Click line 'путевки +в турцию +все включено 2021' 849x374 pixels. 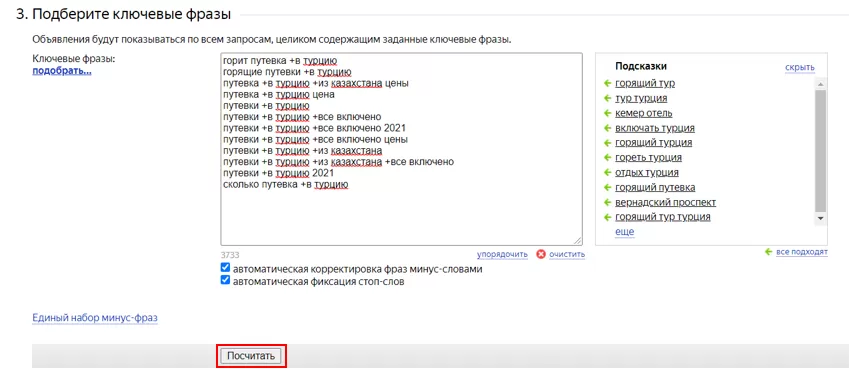pyautogui.click(x=315, y=128)
